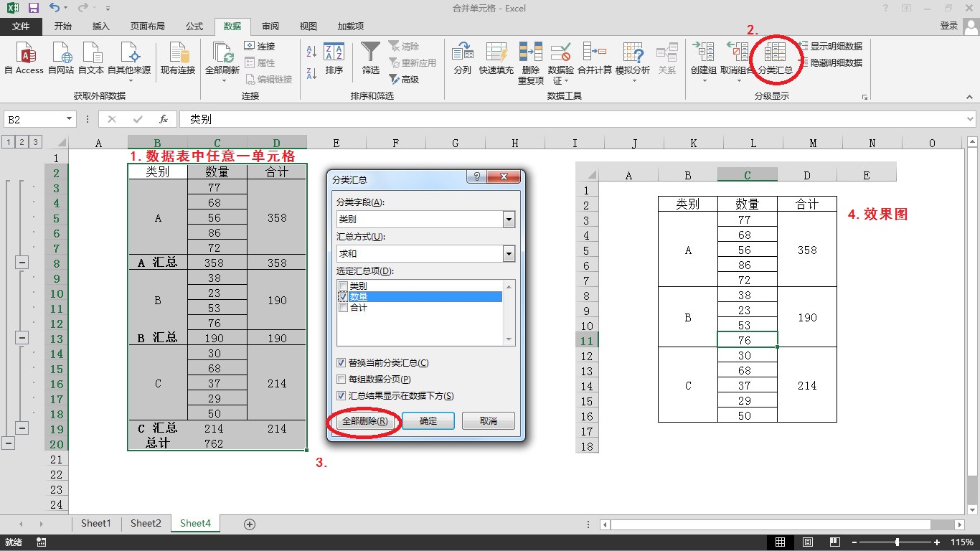The height and width of the screenshot is (551, 980).
Task: Show outline level 2 button
Action: click(22, 142)
